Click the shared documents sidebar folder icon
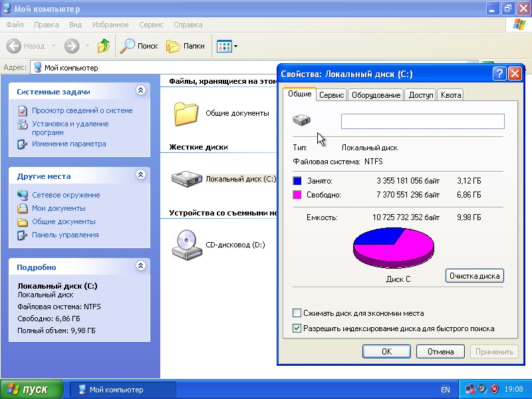Viewport: 532px width, 399px height. [23, 222]
